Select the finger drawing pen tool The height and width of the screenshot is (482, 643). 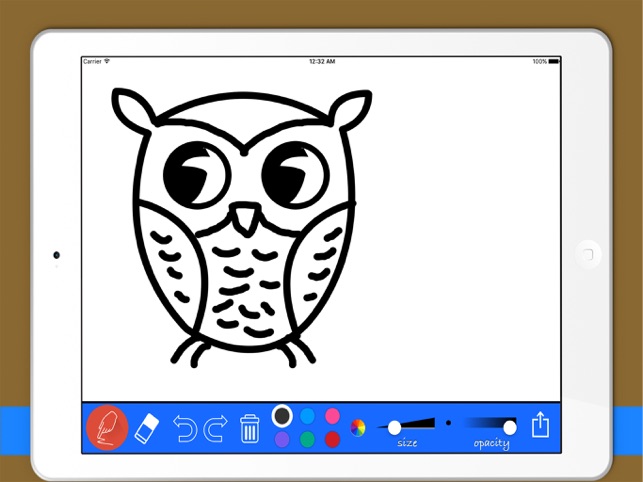pos(107,427)
